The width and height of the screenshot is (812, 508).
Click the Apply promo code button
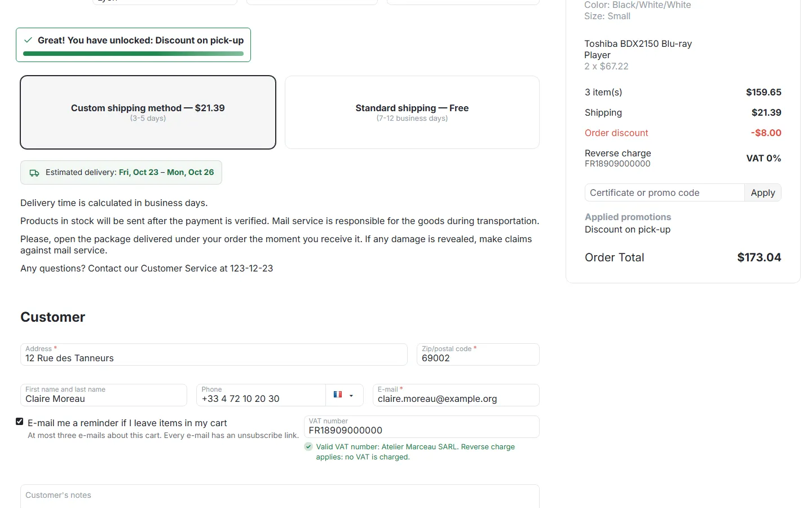[763, 192]
